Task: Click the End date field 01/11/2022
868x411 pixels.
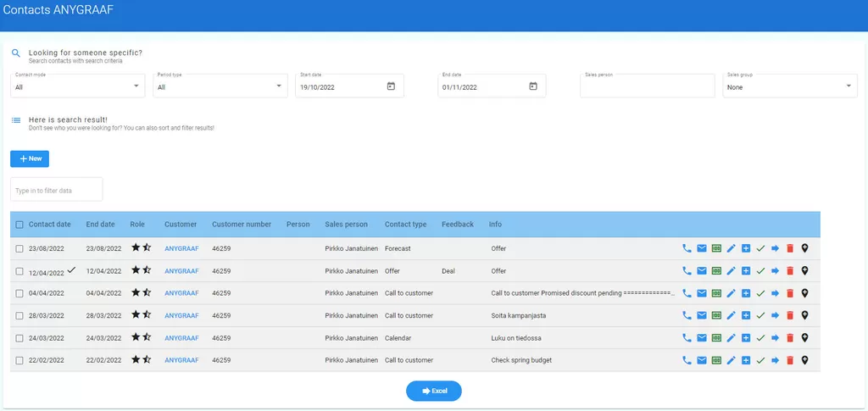Action: point(492,86)
